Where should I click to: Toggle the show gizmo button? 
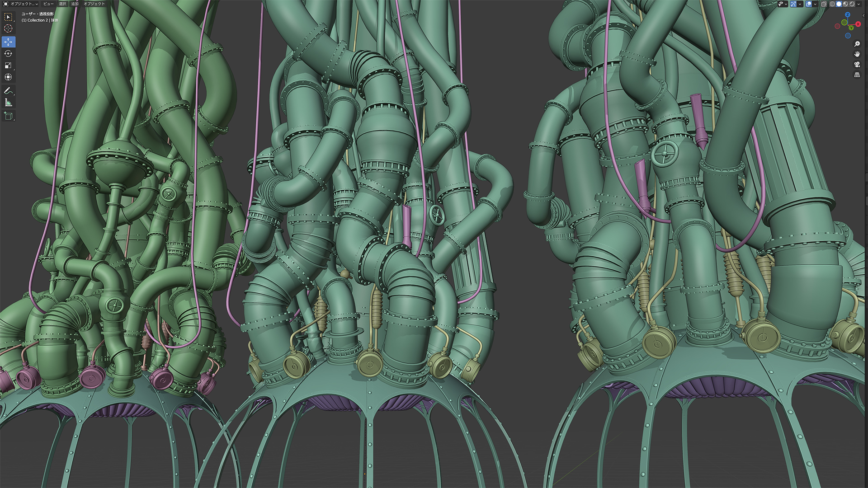(x=793, y=4)
